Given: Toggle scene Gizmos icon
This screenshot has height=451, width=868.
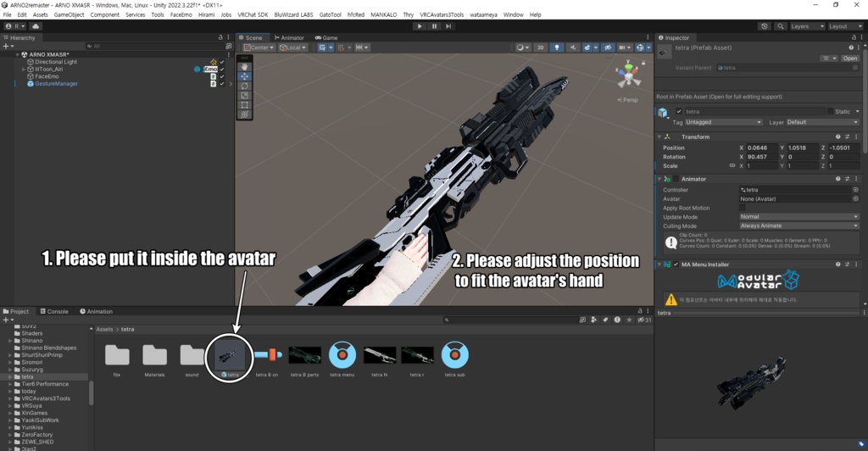Looking at the screenshot, I should [x=640, y=47].
